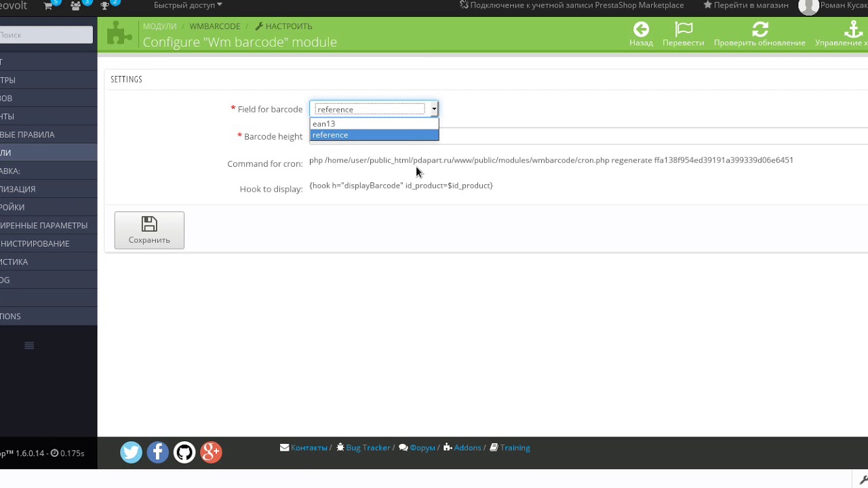Open the Twitter icon in footer
The width and height of the screenshot is (868, 488).
(131, 452)
